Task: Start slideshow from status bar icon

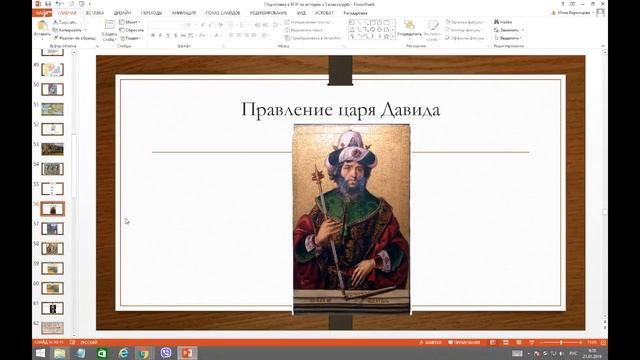Action: 531,342
